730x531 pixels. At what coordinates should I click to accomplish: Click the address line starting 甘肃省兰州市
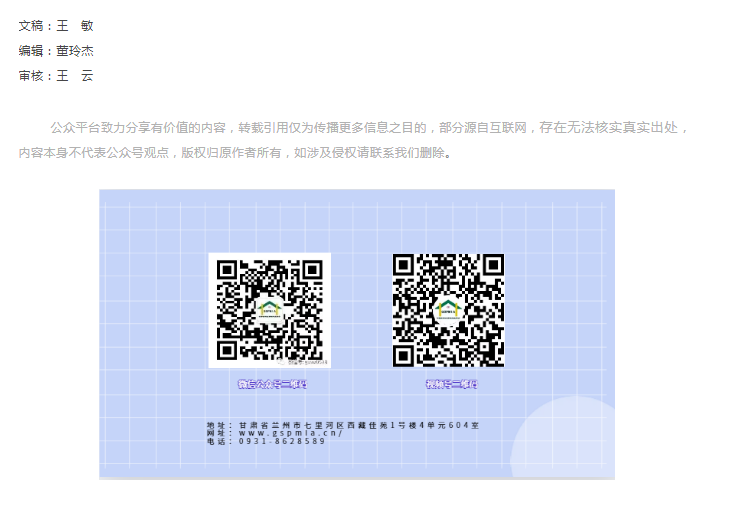click(x=358, y=425)
